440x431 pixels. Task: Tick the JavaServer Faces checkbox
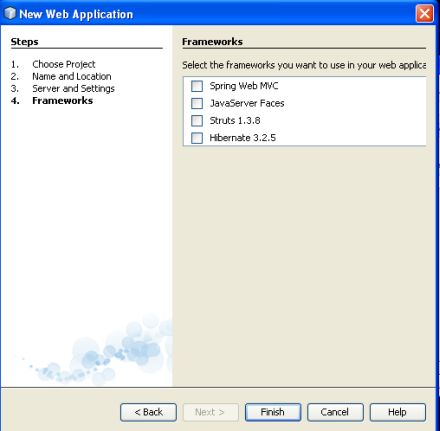click(x=197, y=103)
